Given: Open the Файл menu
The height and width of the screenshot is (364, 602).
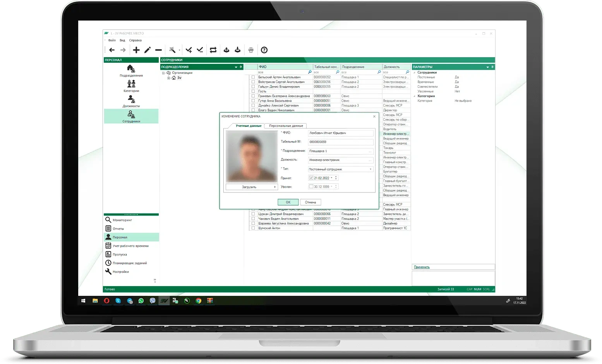Looking at the screenshot, I should (x=112, y=40).
